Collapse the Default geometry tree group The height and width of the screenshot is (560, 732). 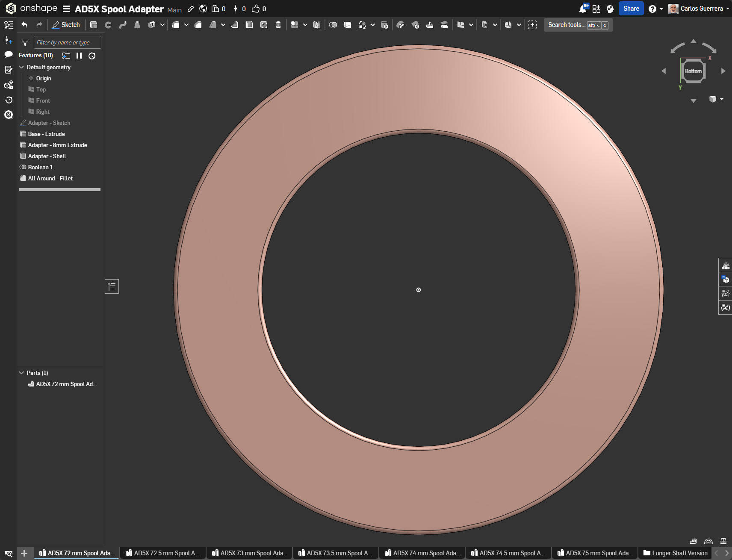(x=21, y=67)
